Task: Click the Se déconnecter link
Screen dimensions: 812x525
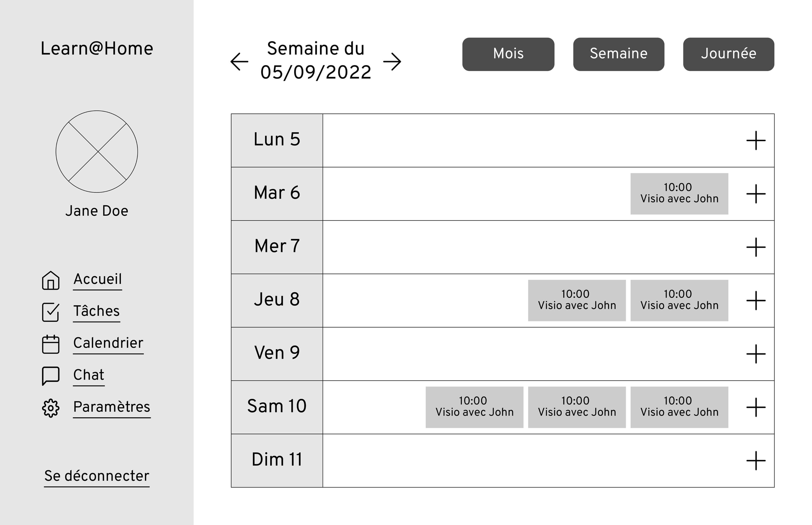Action: pos(97,476)
